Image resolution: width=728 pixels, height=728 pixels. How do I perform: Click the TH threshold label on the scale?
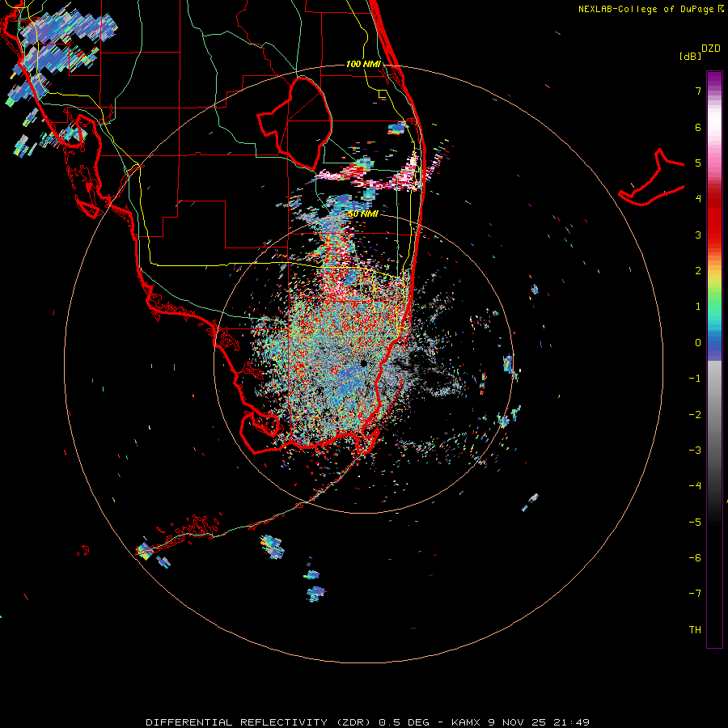695,630
